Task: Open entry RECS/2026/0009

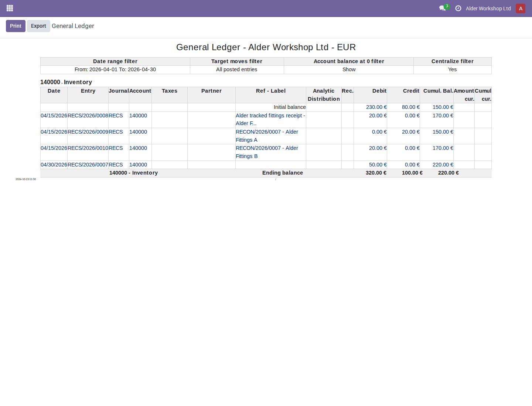Action: [88, 132]
